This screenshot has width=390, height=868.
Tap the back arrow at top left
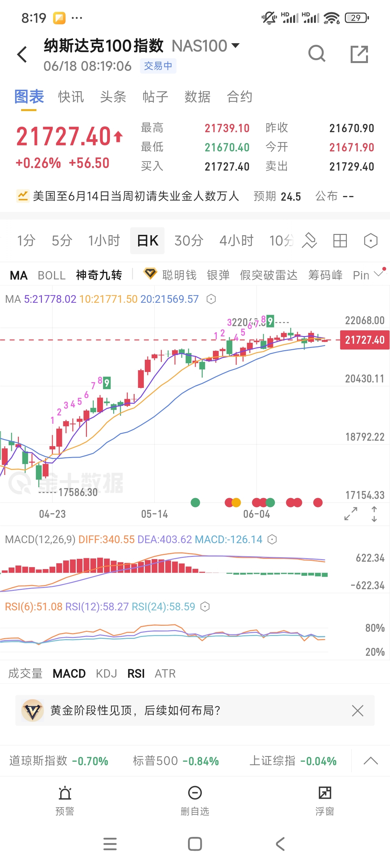click(x=22, y=54)
